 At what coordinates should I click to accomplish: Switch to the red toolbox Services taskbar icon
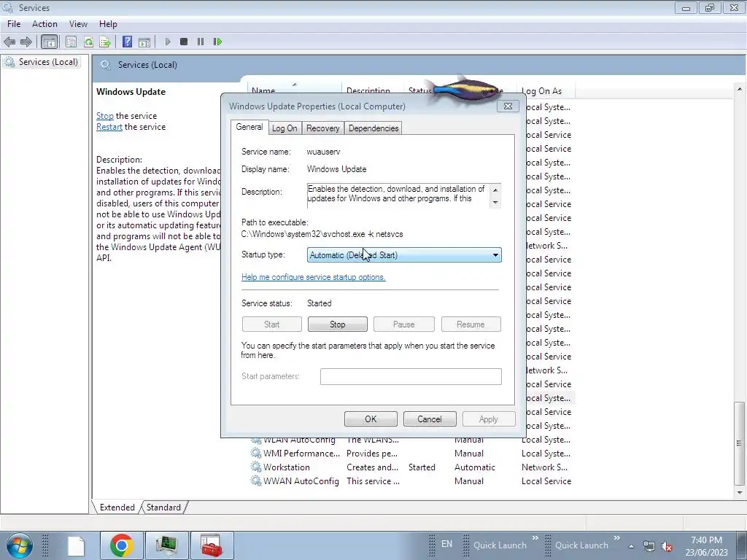click(x=212, y=545)
